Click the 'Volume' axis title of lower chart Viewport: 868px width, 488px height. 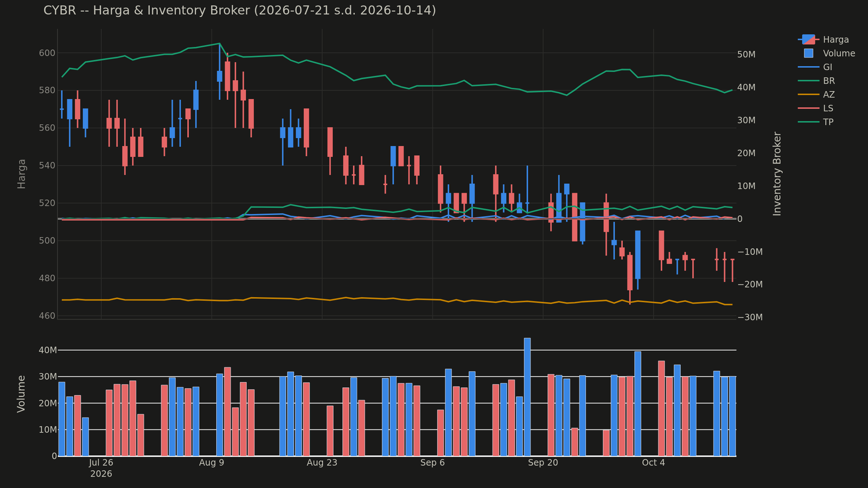click(22, 394)
